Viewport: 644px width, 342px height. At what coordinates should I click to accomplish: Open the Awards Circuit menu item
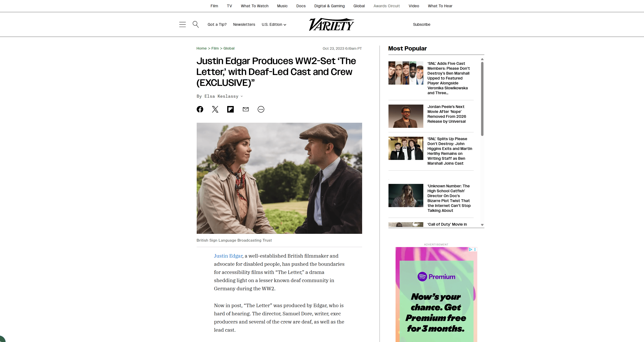coord(386,6)
